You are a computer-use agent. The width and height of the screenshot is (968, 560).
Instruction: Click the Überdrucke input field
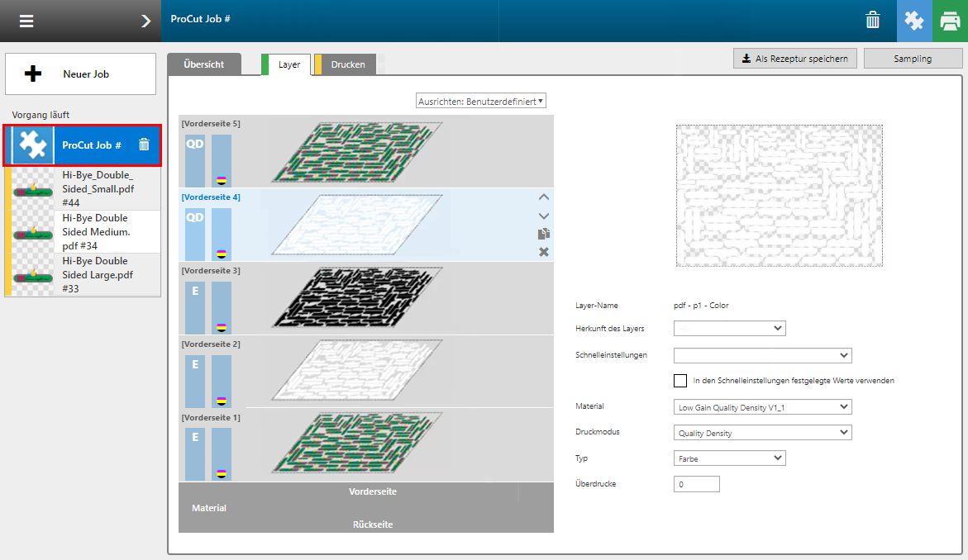pos(696,484)
